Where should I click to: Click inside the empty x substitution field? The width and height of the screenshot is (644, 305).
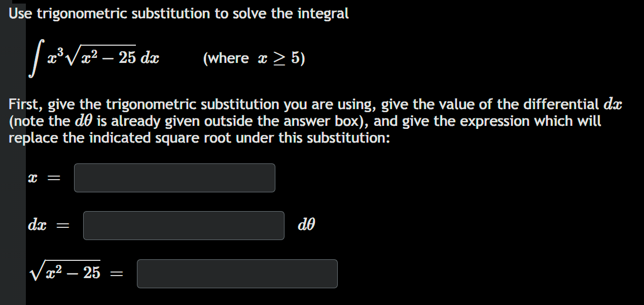point(174,178)
